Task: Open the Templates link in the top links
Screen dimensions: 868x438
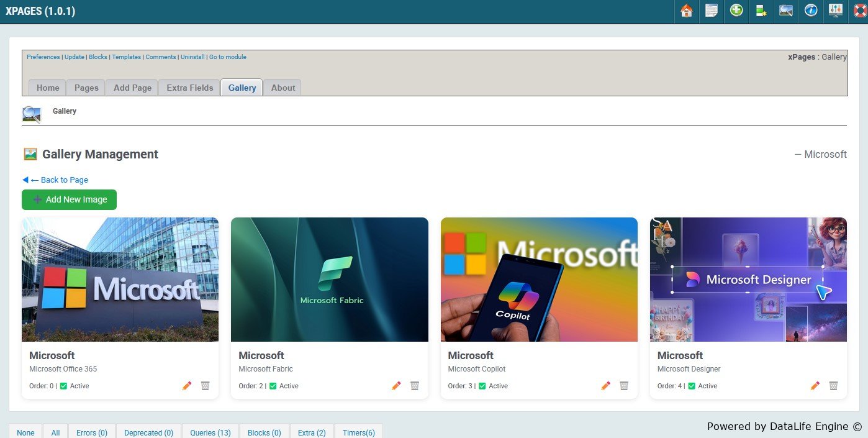Action: pyautogui.click(x=126, y=57)
